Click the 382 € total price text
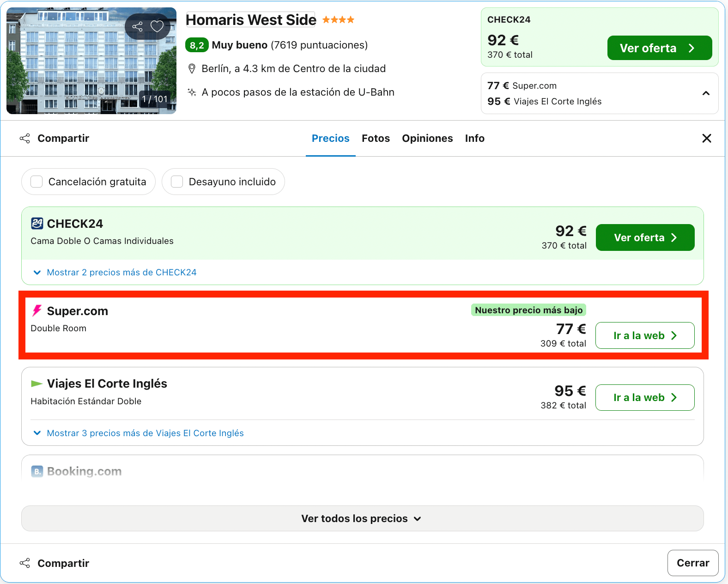This screenshot has height=584, width=728. pos(563,405)
